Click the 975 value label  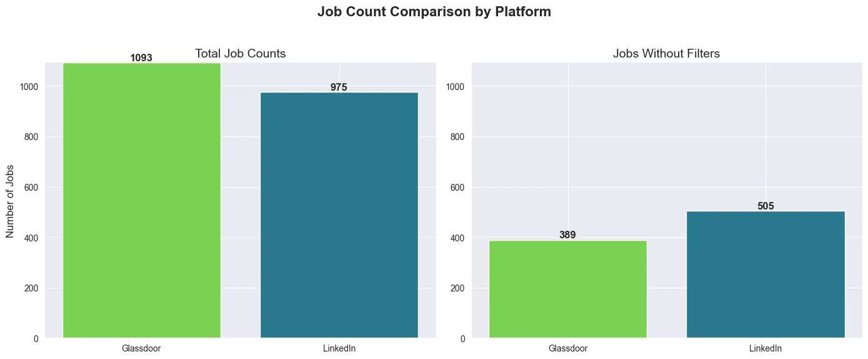click(x=339, y=88)
